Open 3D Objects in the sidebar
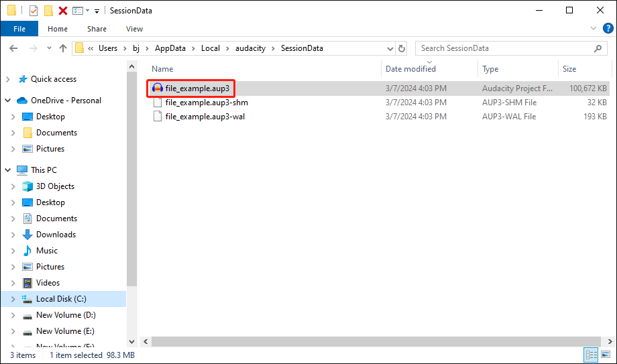The height and width of the screenshot is (364, 617). [x=55, y=186]
